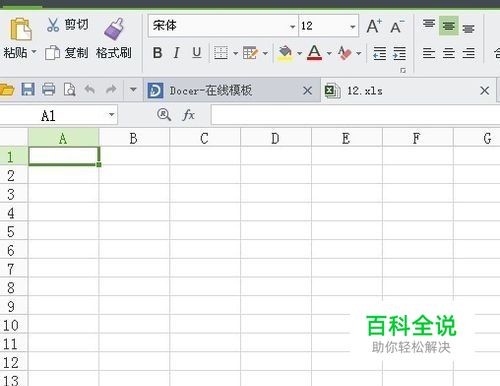The image size is (500, 386).
Task: Select column B header
Action: [134, 138]
